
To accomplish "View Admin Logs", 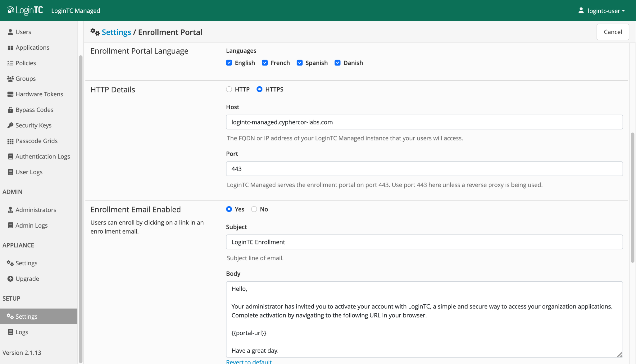I will tap(31, 225).
